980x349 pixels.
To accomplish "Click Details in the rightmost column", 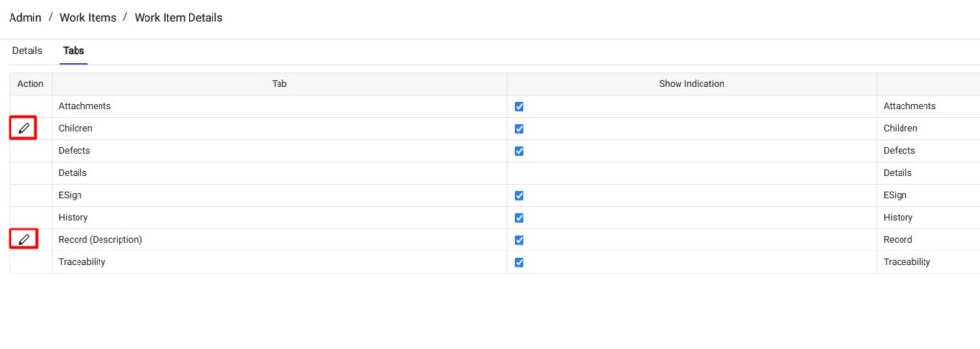I will (x=898, y=173).
